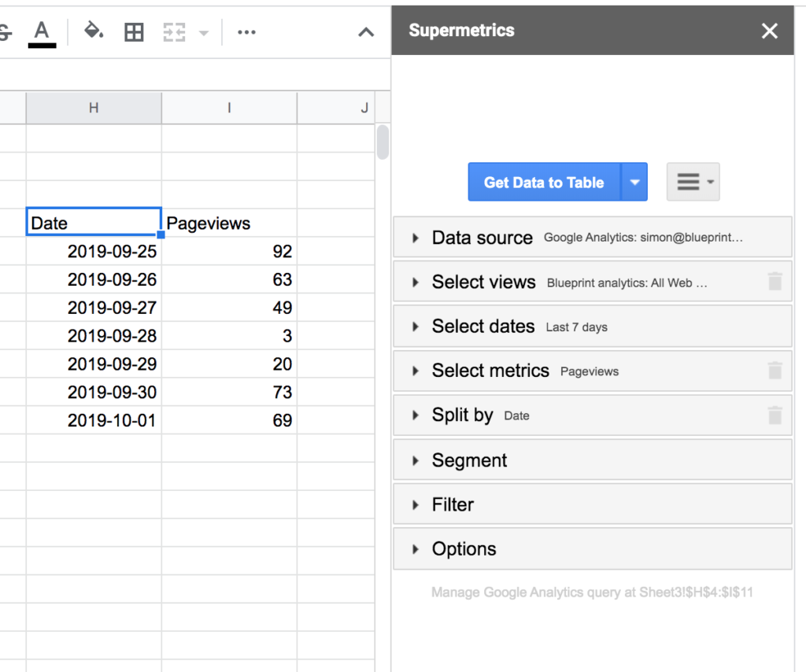Expand the Segment section

point(416,460)
